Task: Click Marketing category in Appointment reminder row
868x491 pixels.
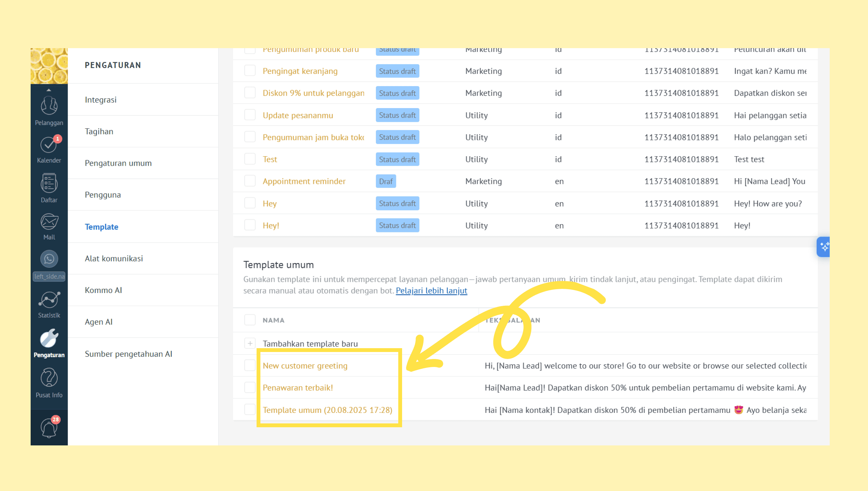Action: [x=483, y=181]
